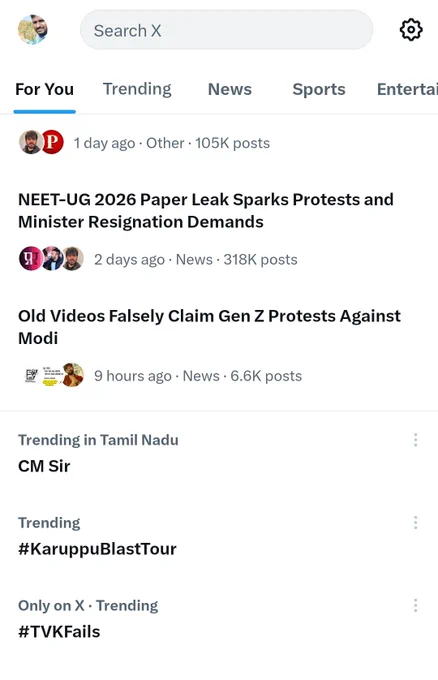This screenshot has height=680, width=438.
Task: Open NEET-UG 2026 Paper Leak story
Action: 206,211
